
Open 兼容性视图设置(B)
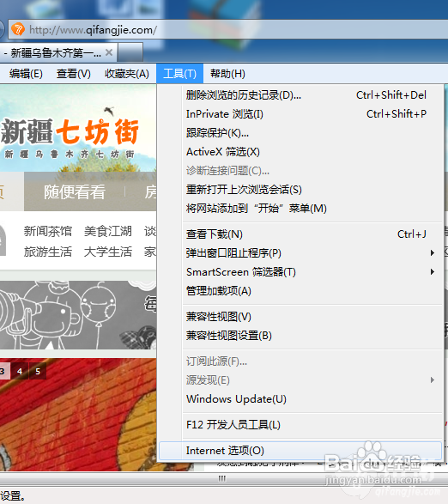(x=300, y=336)
